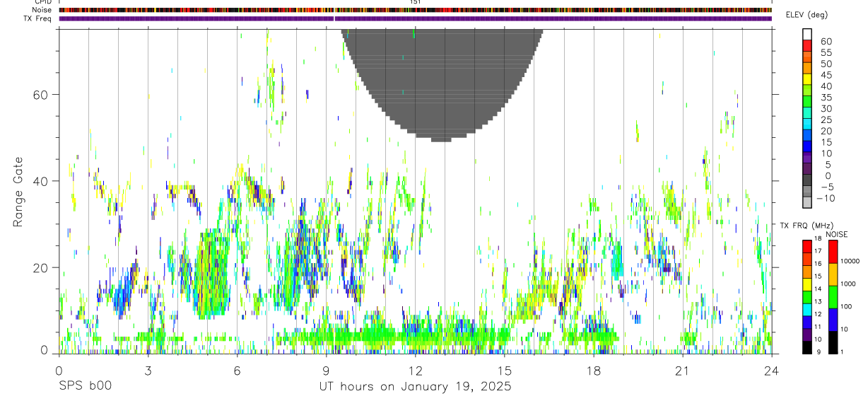Click the ELEV colorbar value '45'
Screen dimensions: 868x401
tap(826, 75)
